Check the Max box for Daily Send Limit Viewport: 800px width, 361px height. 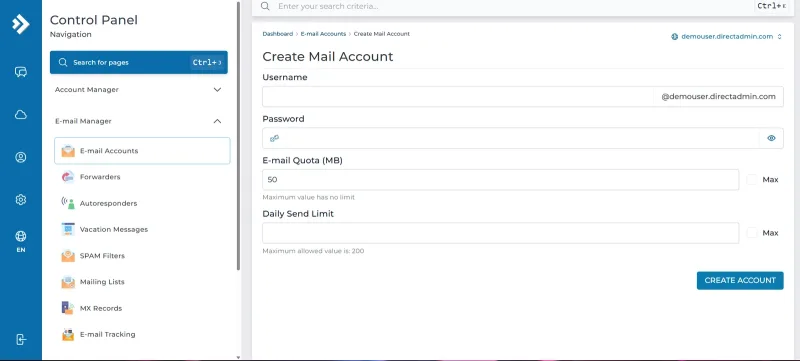coord(752,233)
